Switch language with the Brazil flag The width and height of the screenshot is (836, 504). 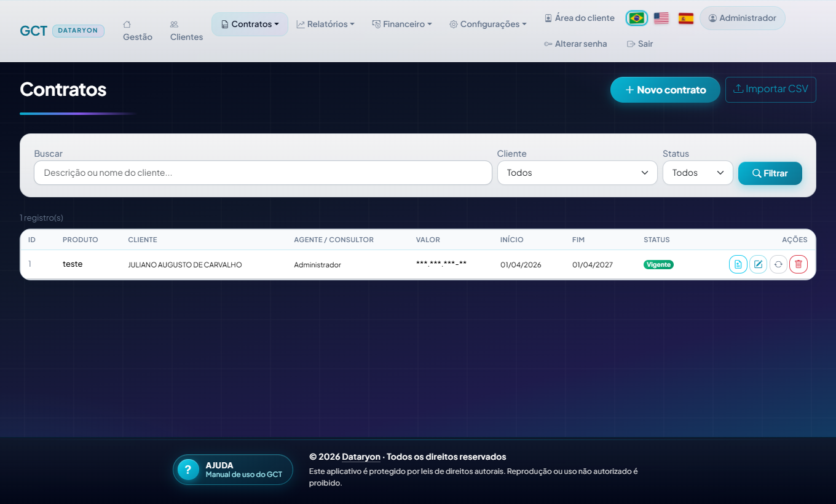[636, 18]
